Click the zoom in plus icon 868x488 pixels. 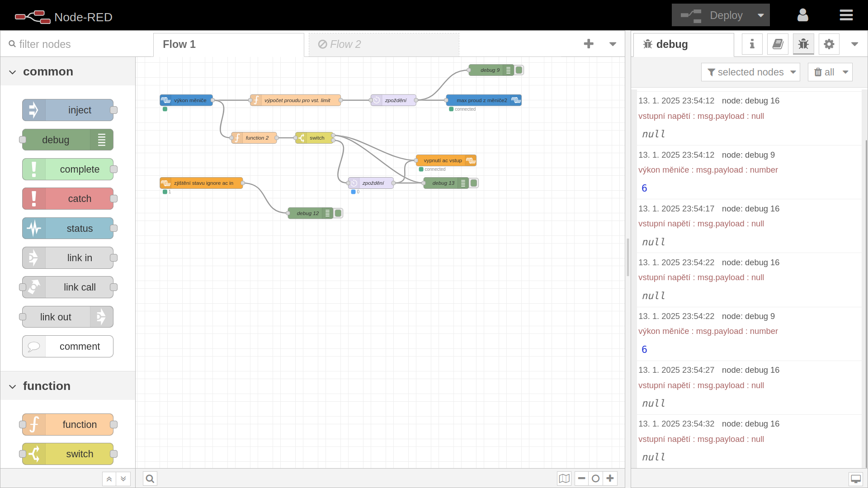coord(610,478)
